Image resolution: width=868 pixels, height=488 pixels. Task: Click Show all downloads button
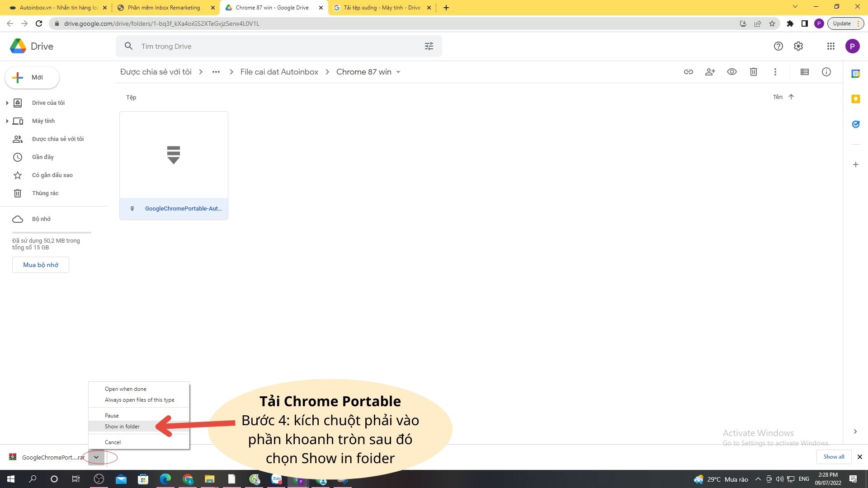(833, 457)
